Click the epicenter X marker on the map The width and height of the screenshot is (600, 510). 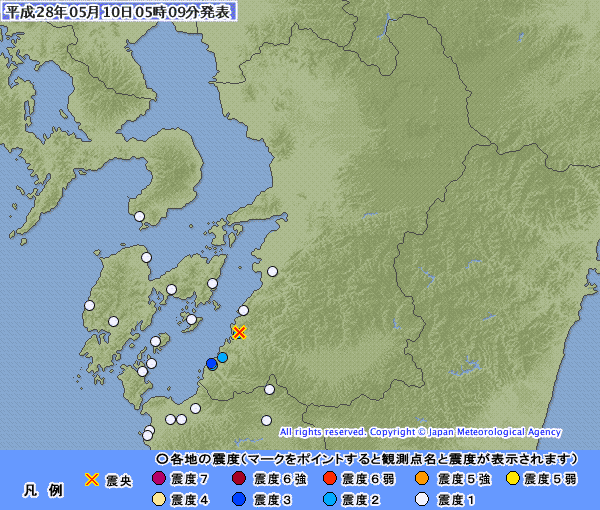coord(239,332)
